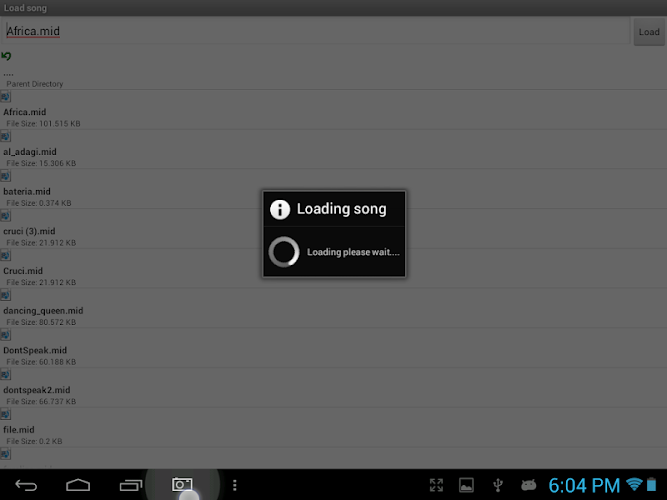The image size is (667, 500).
Task: Click the loading spinner in dialog
Action: [x=284, y=251]
